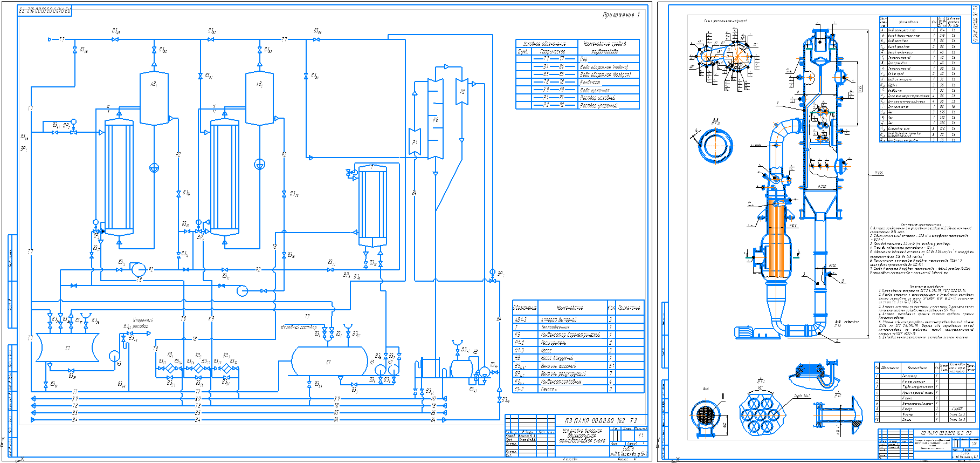Click the 'Вода щелочная' legend row
This screenshot has height=463, width=980.
pyautogui.click(x=577, y=90)
